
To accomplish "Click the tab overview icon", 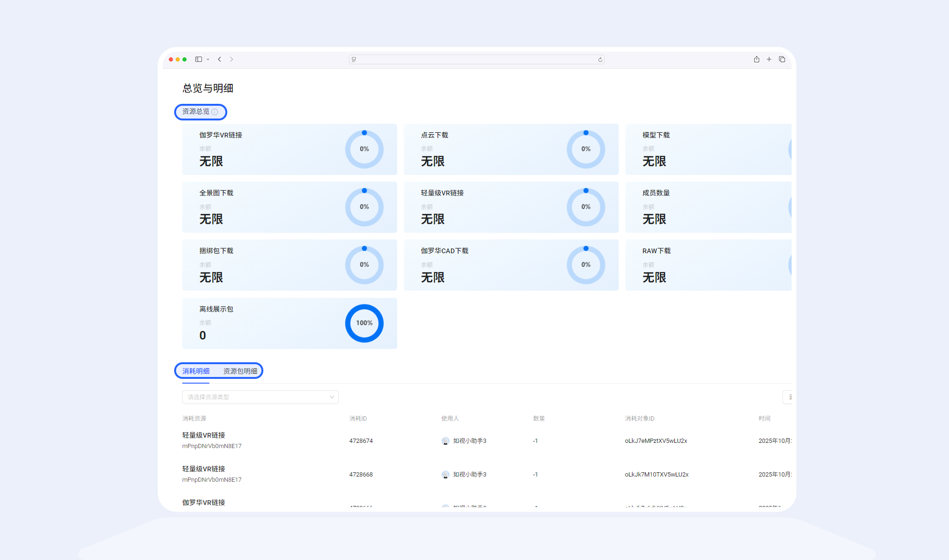I will pos(782,59).
